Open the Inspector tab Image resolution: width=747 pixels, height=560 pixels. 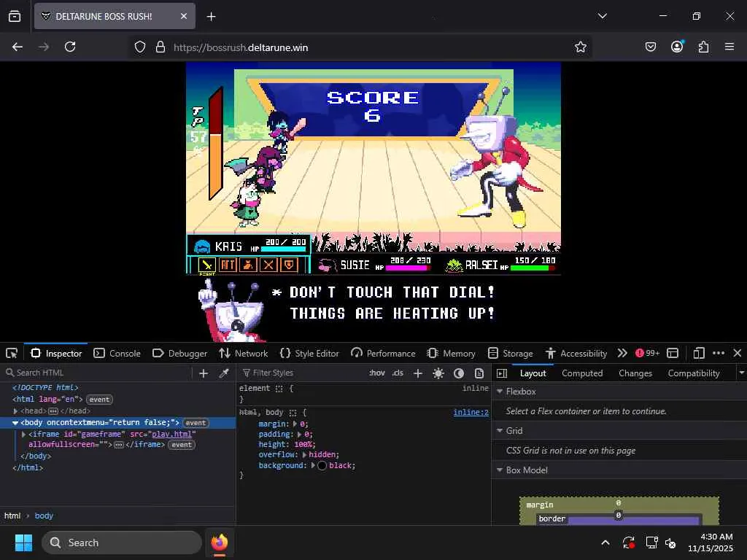tap(56, 354)
